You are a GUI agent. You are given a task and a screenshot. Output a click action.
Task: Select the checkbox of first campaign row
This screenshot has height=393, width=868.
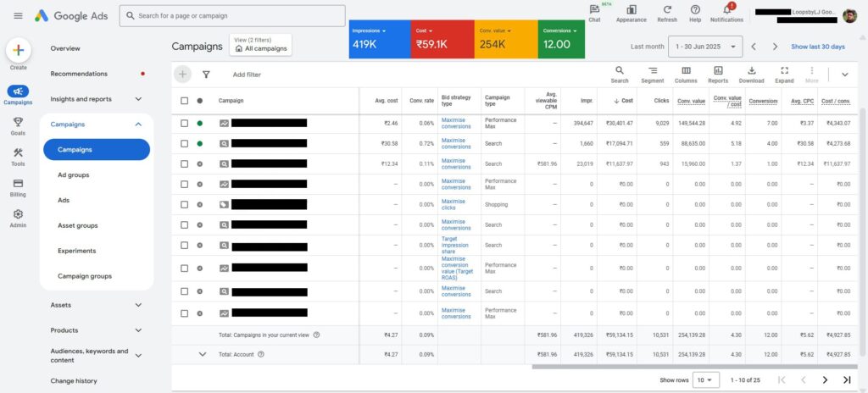point(184,123)
